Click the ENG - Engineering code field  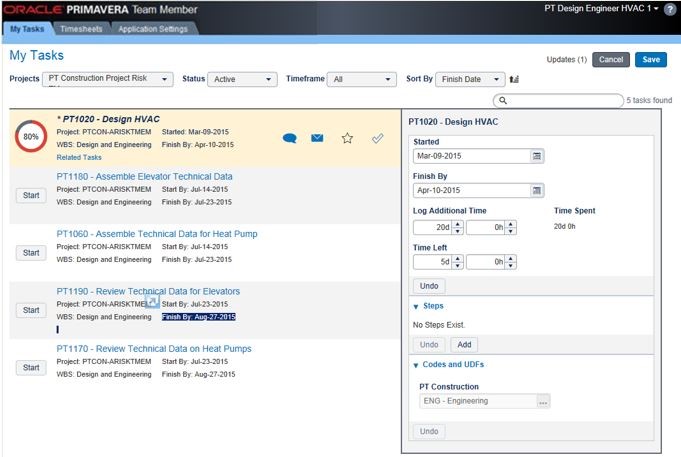pyautogui.click(x=478, y=401)
